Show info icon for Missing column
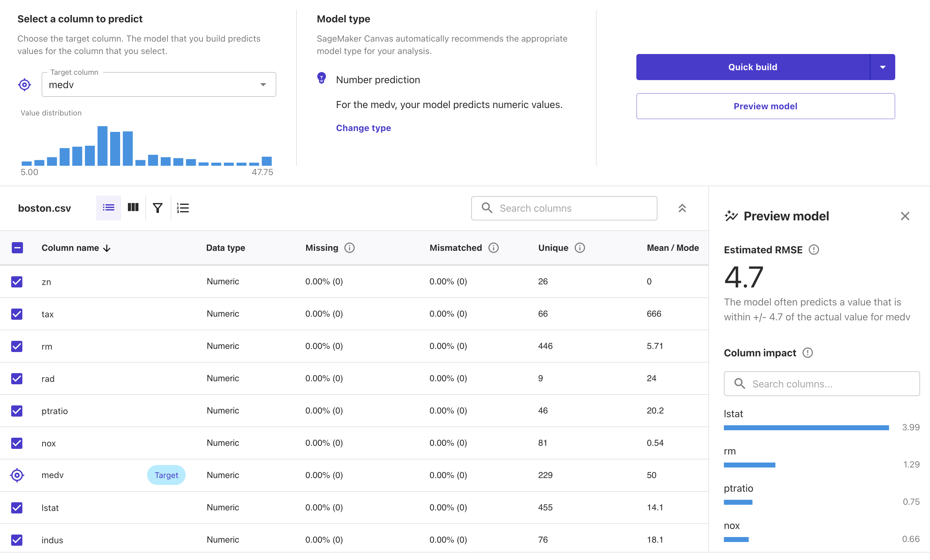930x560 pixels. [x=349, y=248]
